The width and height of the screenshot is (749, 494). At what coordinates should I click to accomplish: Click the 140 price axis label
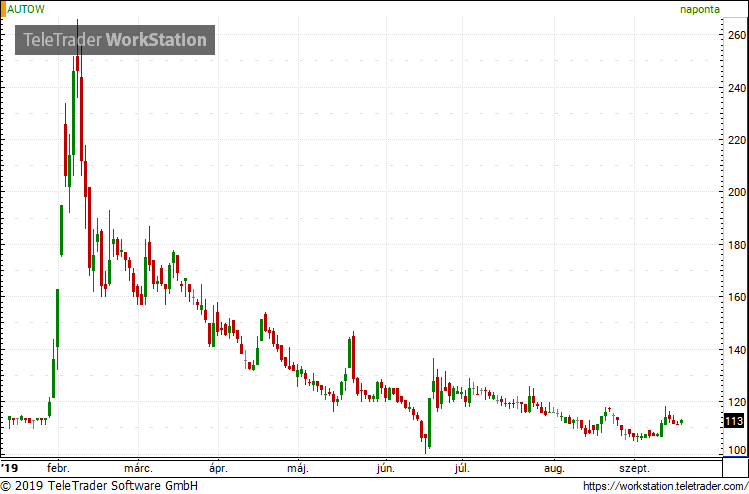coord(735,350)
